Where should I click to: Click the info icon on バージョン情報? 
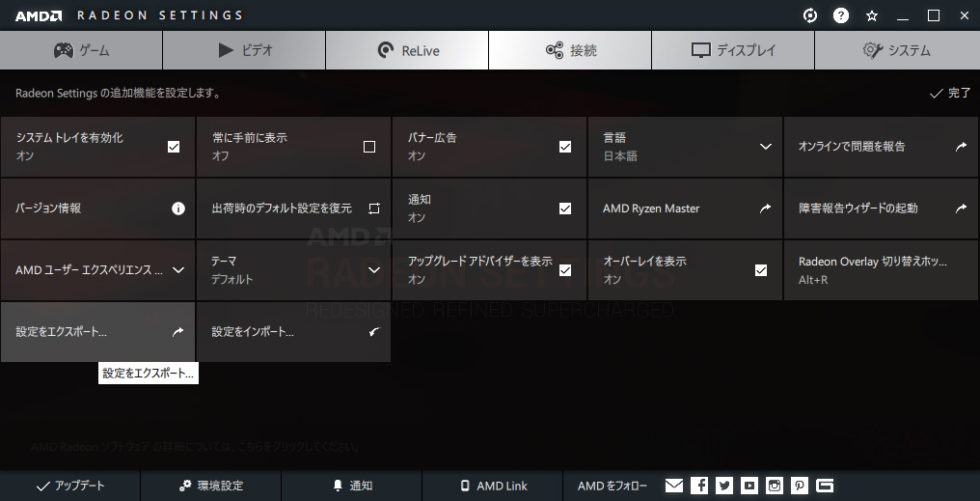pyautogui.click(x=178, y=209)
